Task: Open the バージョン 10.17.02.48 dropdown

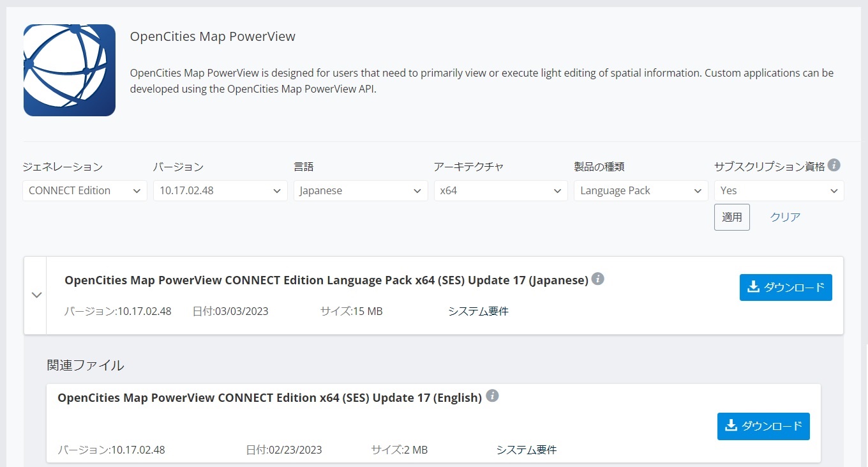Action: tap(220, 190)
